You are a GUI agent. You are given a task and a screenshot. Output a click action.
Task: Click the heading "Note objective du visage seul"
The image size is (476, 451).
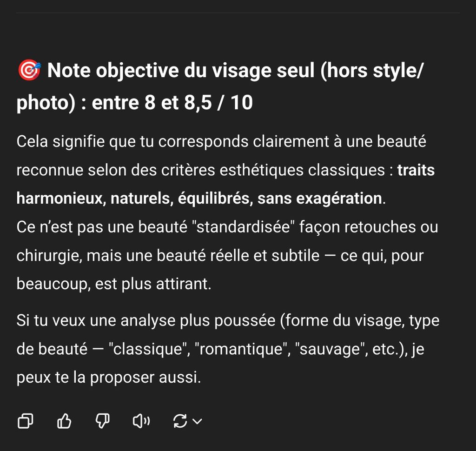click(x=182, y=71)
